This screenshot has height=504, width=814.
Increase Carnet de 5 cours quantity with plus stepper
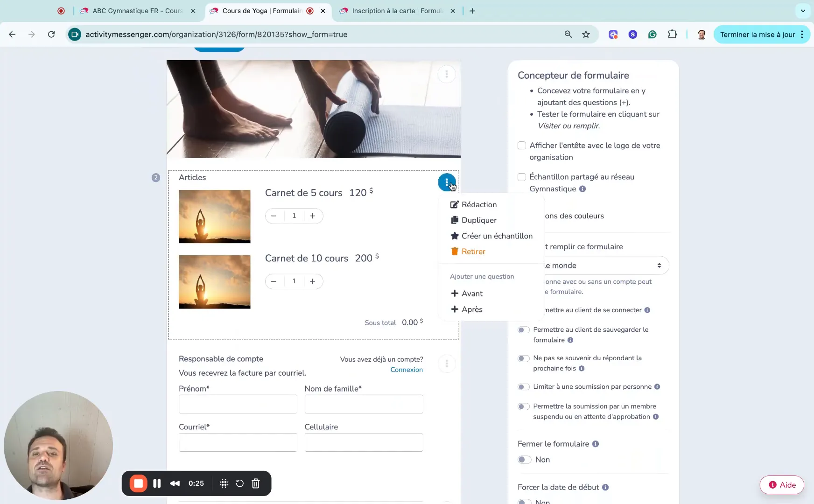[313, 216]
